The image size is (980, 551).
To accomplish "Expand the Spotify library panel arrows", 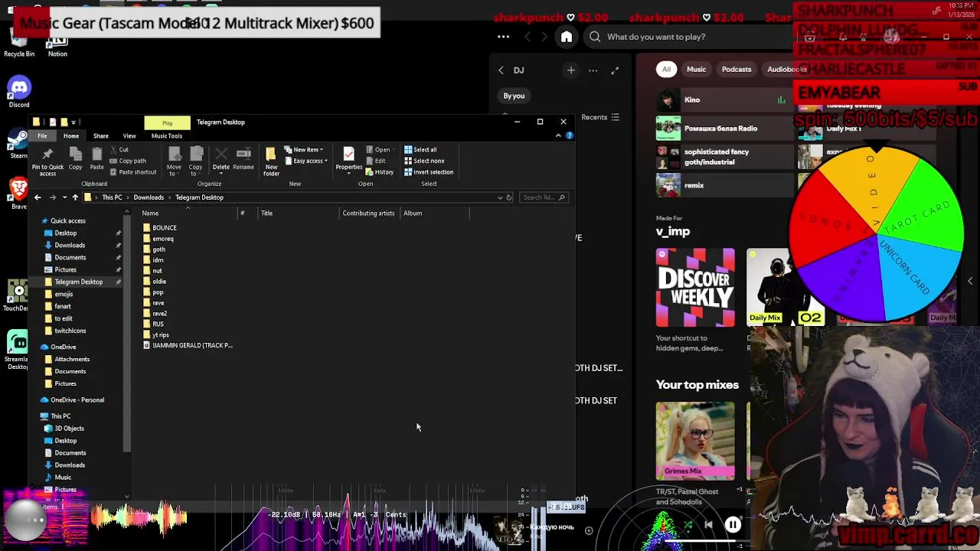I will 615,70.
